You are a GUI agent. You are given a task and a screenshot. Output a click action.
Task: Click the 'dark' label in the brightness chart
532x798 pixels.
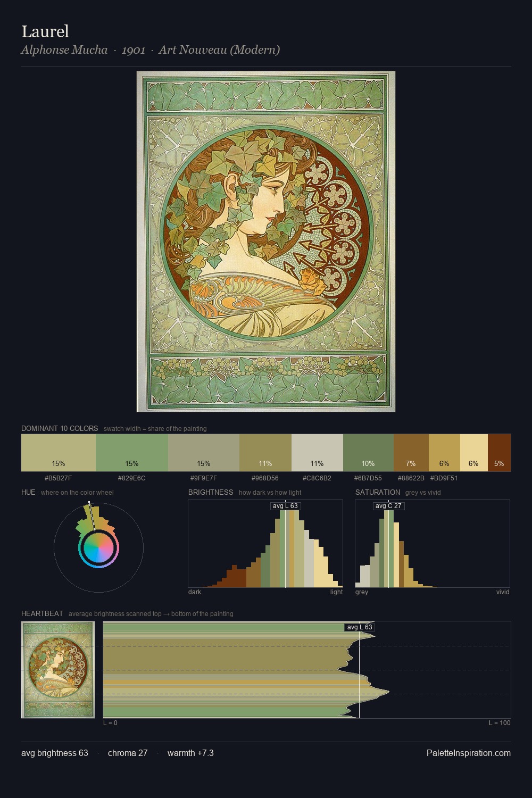coord(195,592)
